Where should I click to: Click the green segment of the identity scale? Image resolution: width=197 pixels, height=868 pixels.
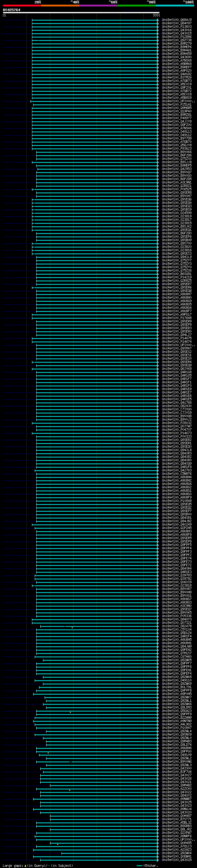pos(137,6)
